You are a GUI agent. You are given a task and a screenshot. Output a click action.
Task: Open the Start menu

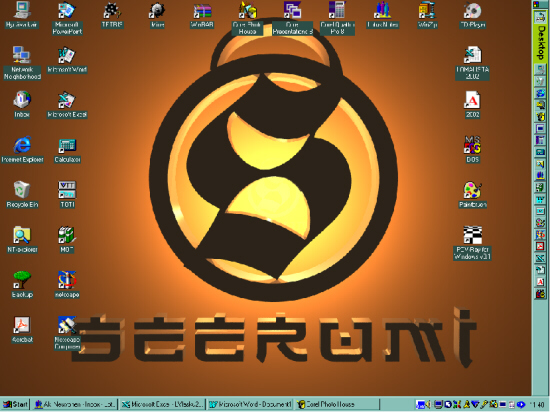pyautogui.click(x=15, y=404)
